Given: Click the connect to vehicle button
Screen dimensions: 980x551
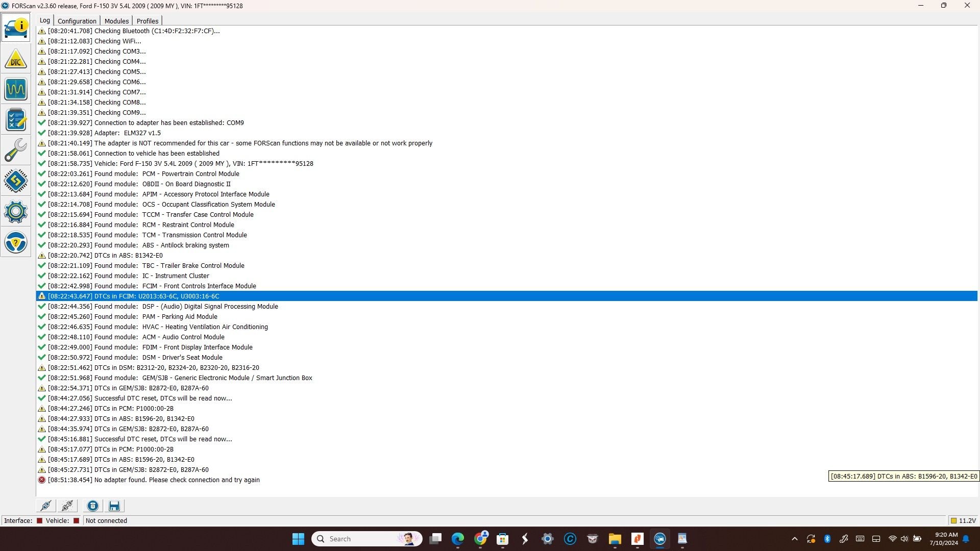Looking at the screenshot, I should (x=46, y=506).
